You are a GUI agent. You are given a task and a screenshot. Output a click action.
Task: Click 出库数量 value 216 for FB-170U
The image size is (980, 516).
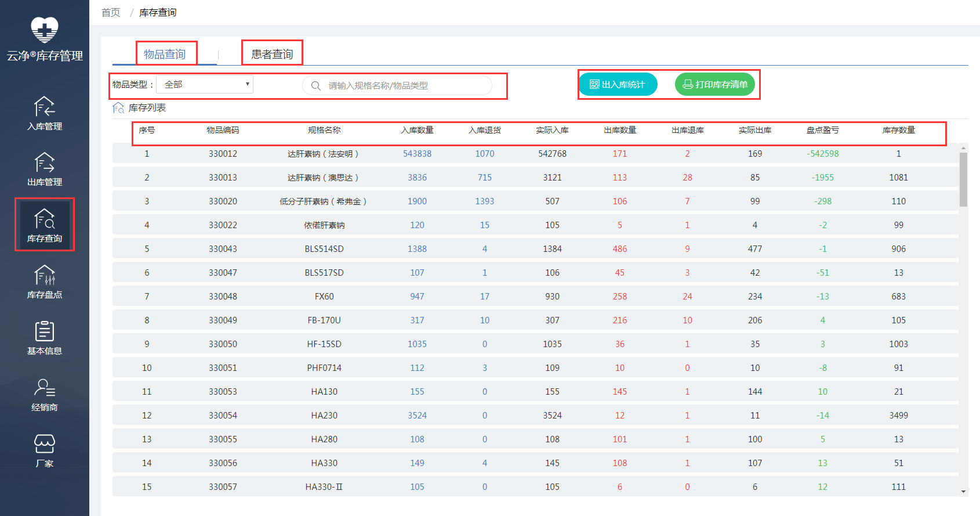pyautogui.click(x=620, y=320)
